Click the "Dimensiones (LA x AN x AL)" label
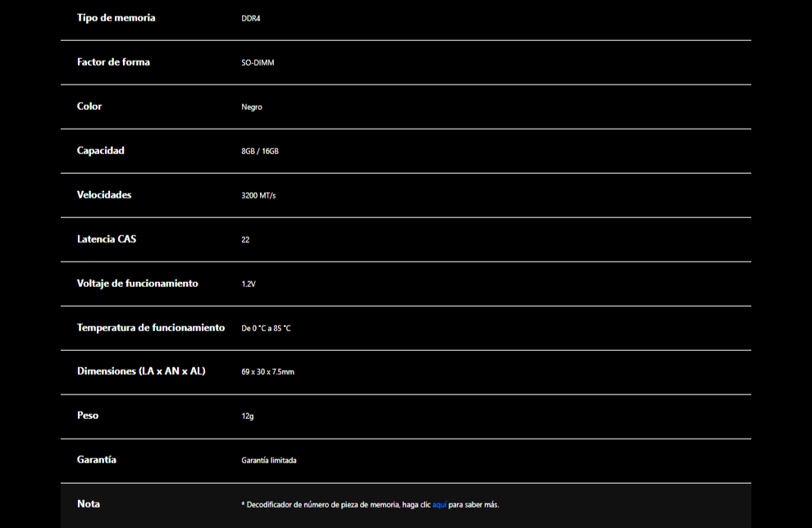Screen dimensions: 812x528 (141, 371)
